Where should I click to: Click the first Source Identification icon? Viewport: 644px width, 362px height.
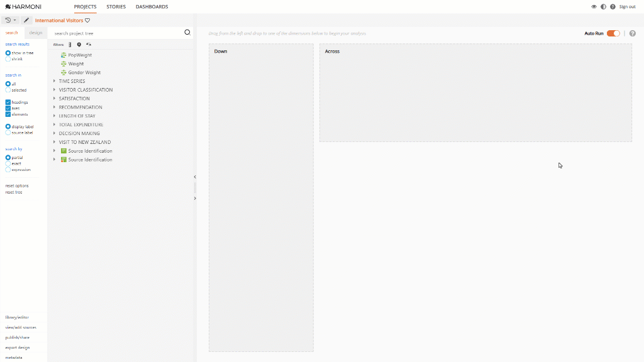(64, 151)
